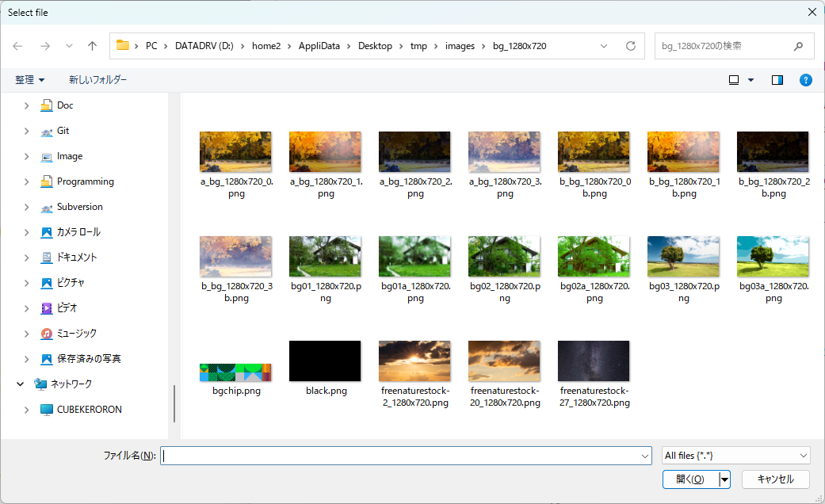Click the ファイル名 filename input field

pos(400,456)
